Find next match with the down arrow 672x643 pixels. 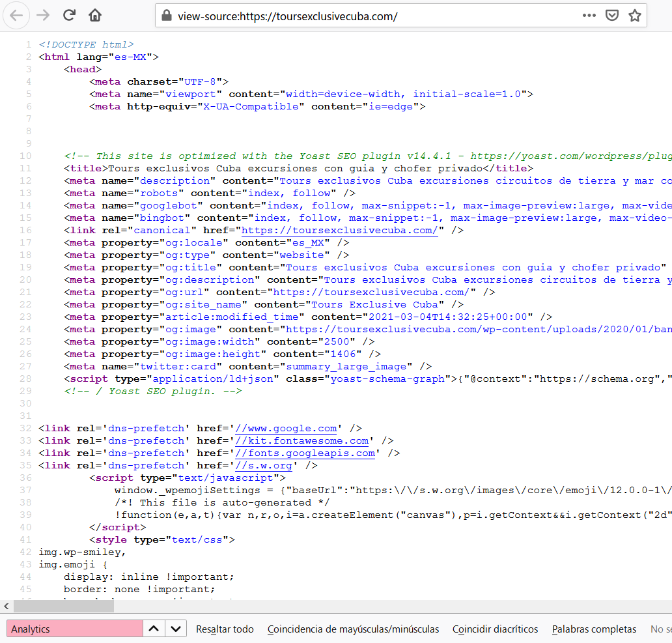(176, 629)
